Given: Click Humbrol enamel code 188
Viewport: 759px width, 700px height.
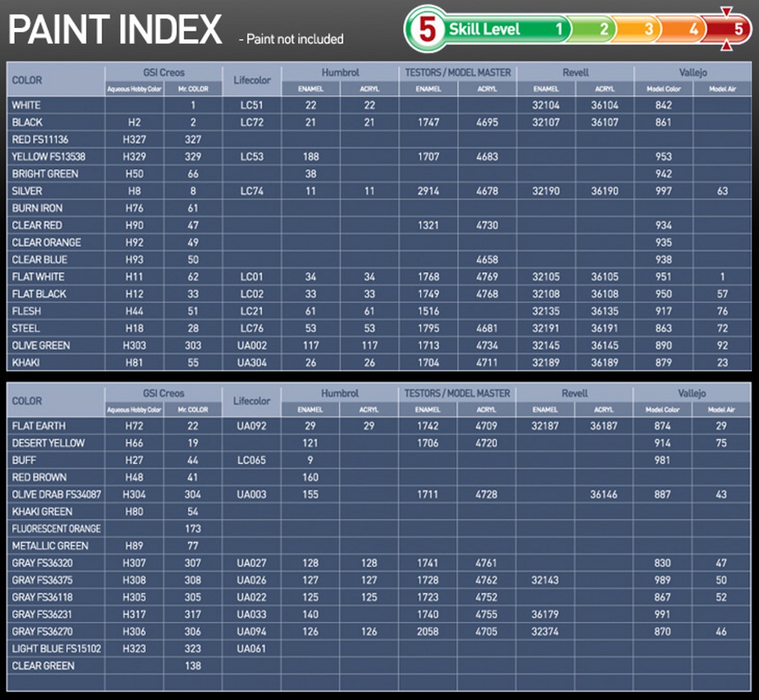Looking at the screenshot, I should click(310, 156).
